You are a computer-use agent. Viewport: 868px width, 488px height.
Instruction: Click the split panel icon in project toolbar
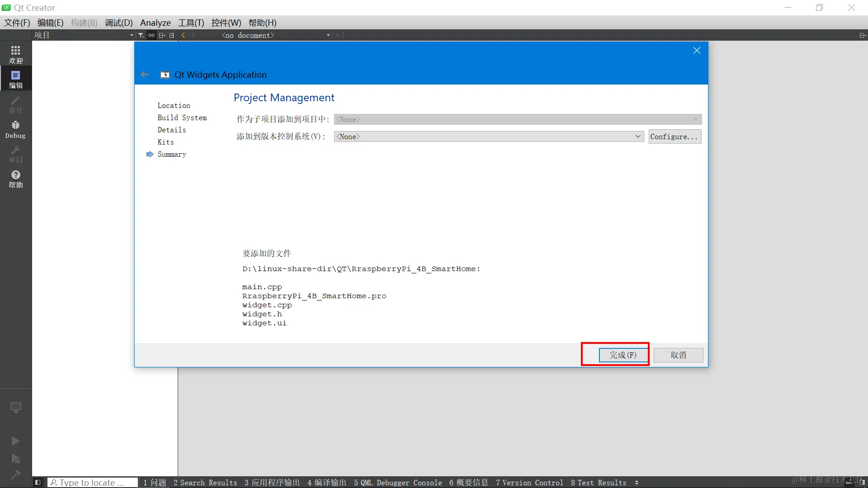162,35
